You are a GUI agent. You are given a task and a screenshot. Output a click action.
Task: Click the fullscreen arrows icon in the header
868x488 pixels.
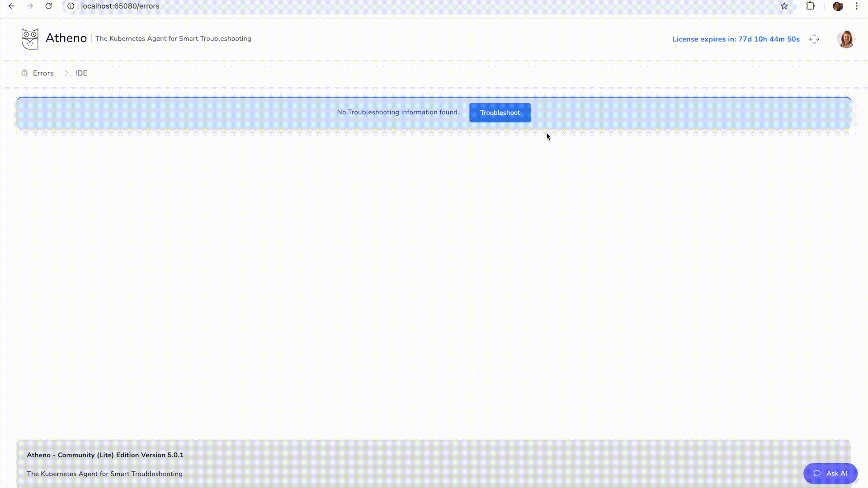point(814,39)
